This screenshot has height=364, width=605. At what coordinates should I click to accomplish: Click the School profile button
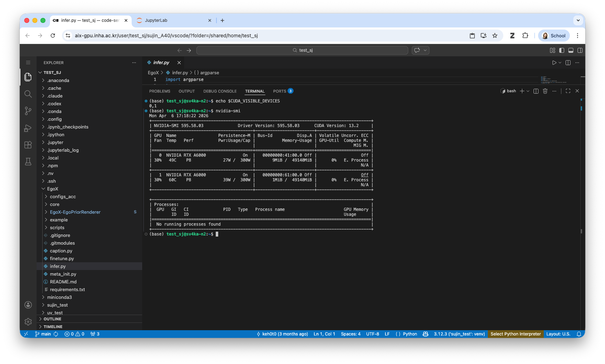click(554, 36)
